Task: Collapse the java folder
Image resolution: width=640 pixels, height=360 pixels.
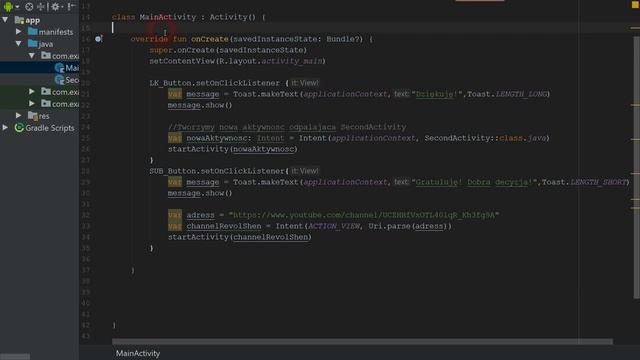Action: 18,44
